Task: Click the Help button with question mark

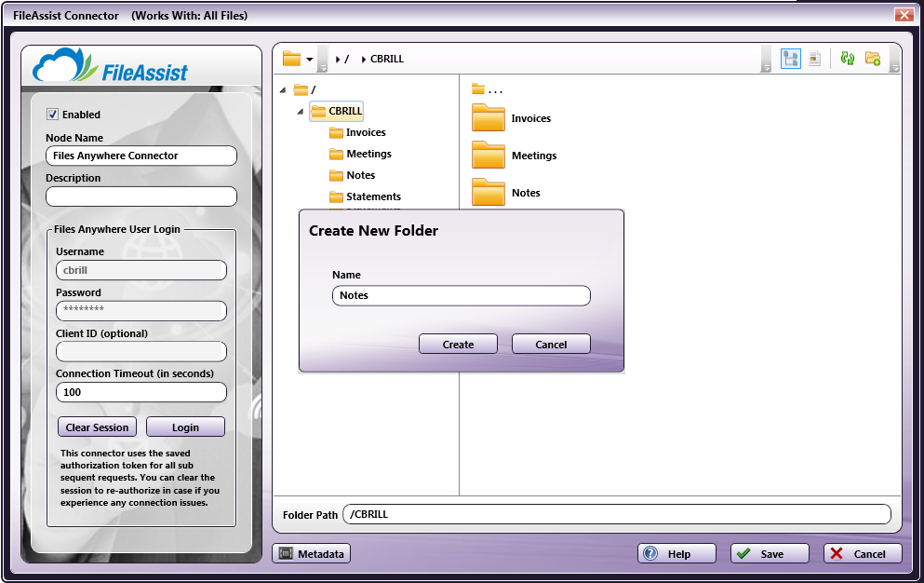Action: pos(676,554)
